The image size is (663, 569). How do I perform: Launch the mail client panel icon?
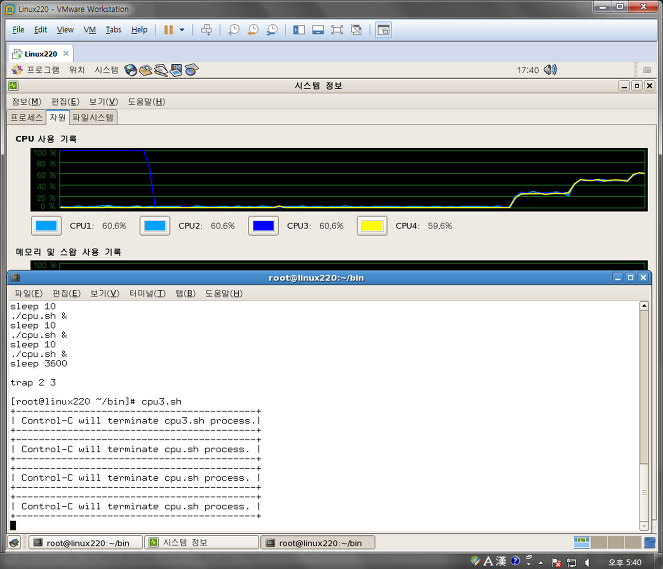pos(145,70)
